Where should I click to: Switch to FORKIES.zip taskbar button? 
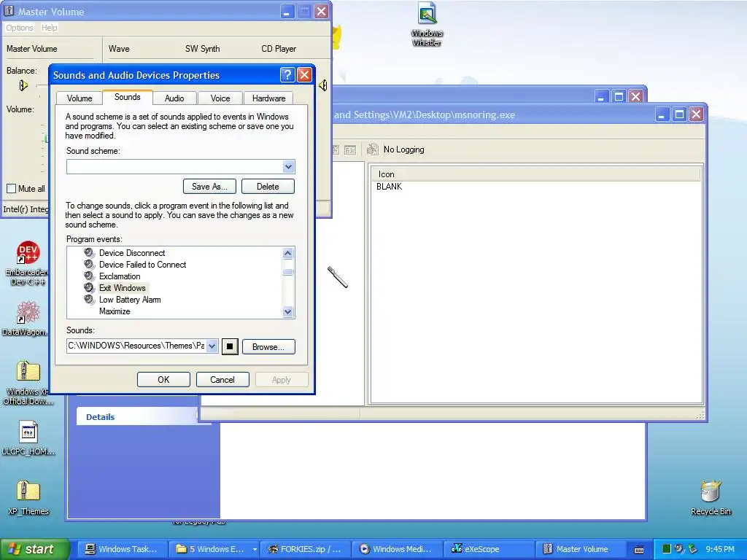click(306, 549)
